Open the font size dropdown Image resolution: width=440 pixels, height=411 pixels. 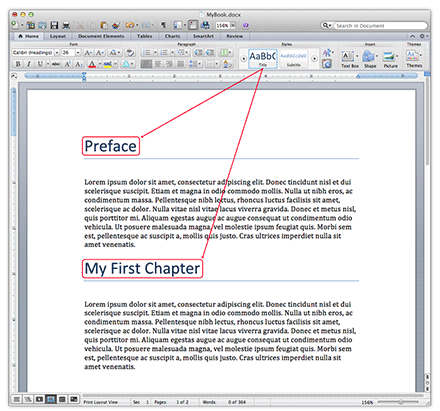pos(78,53)
